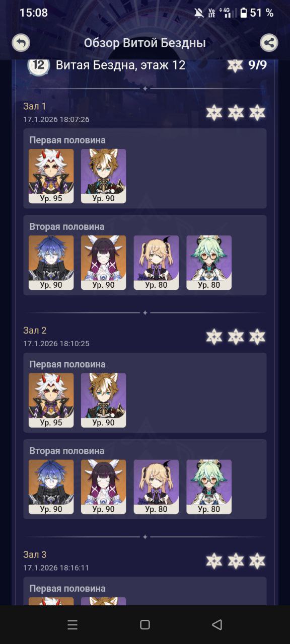Viewport: 290px width, 644px height.
Task: Select green-haired level 80 character in Зал 2
Action: coord(209,487)
